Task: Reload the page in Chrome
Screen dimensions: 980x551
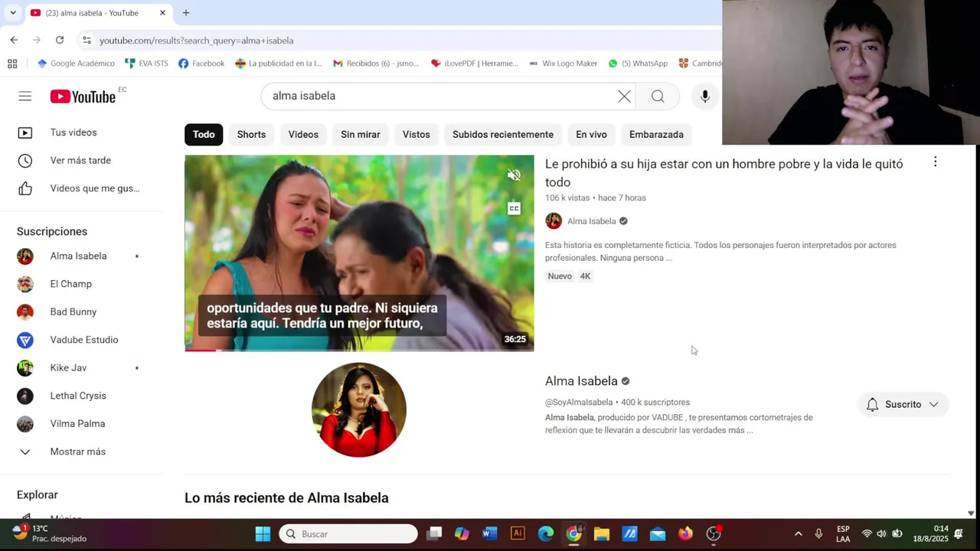Action: (60, 40)
